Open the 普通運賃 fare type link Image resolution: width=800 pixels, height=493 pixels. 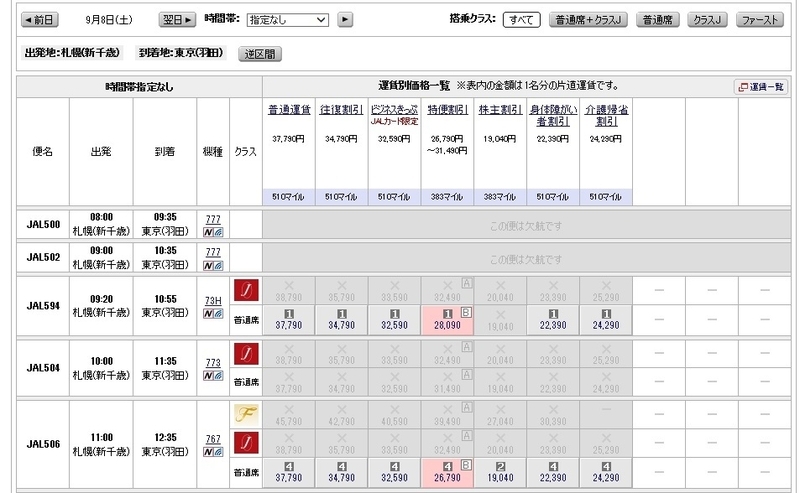click(x=289, y=110)
